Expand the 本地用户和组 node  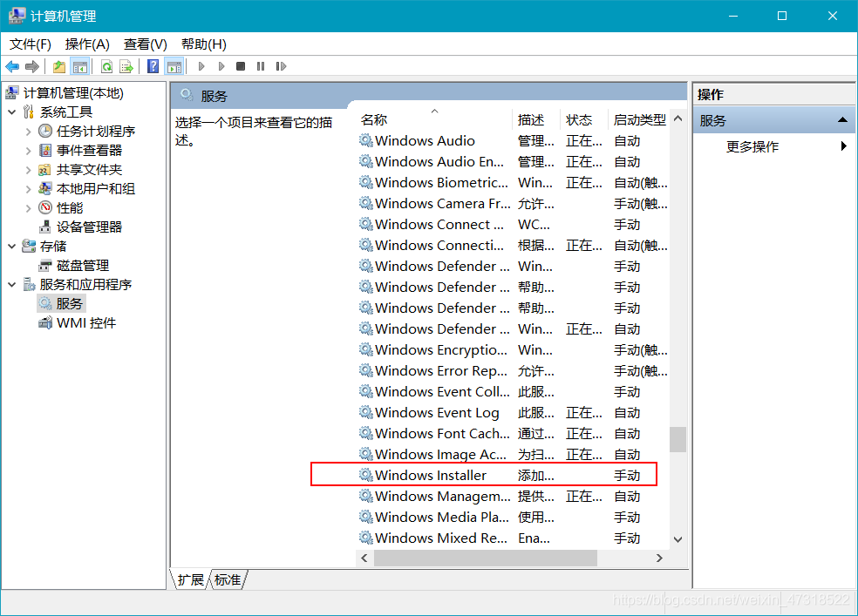tap(29, 188)
